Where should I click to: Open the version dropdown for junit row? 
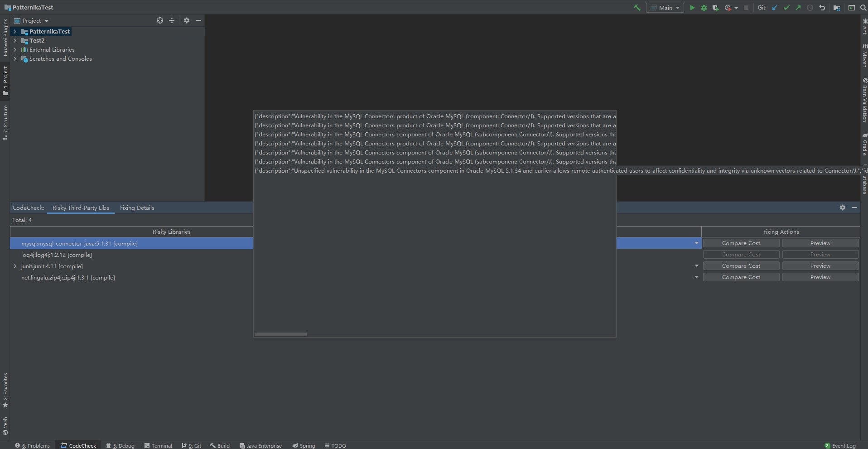point(696,266)
